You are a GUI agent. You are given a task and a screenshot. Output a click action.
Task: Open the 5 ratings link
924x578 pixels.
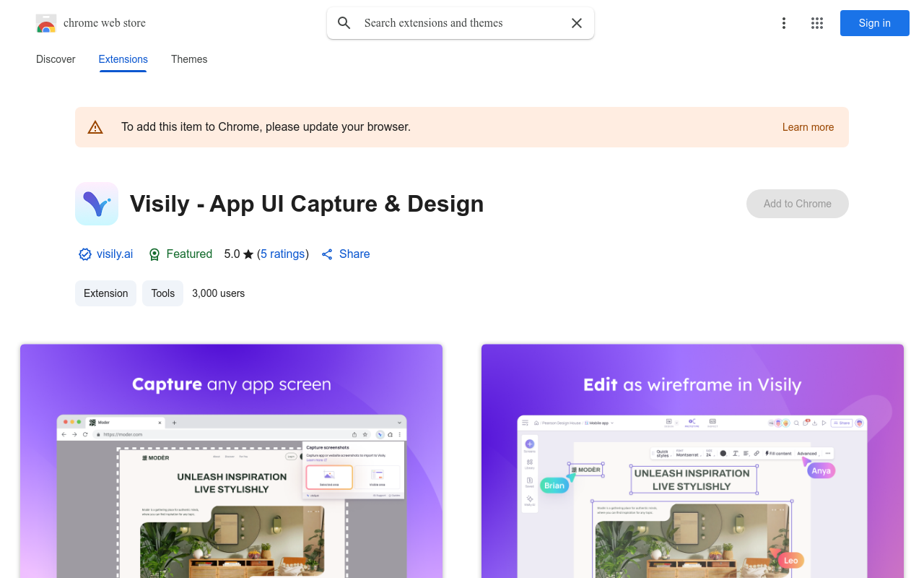282,254
